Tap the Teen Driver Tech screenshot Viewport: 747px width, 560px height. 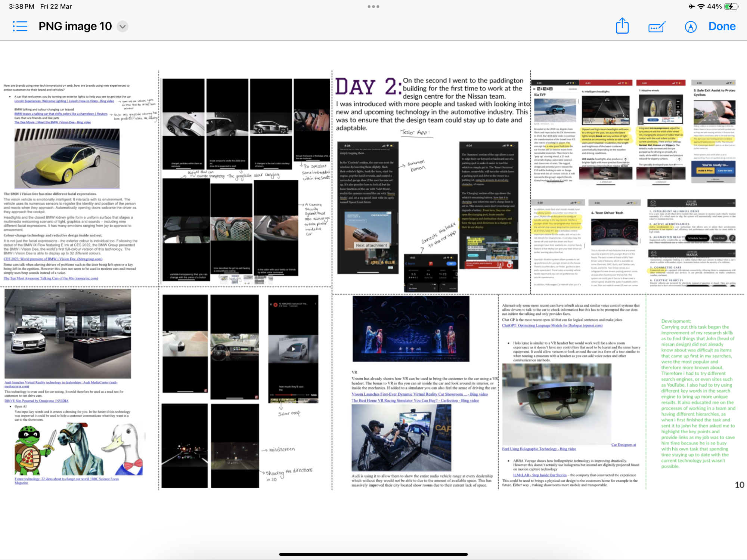coord(614,243)
